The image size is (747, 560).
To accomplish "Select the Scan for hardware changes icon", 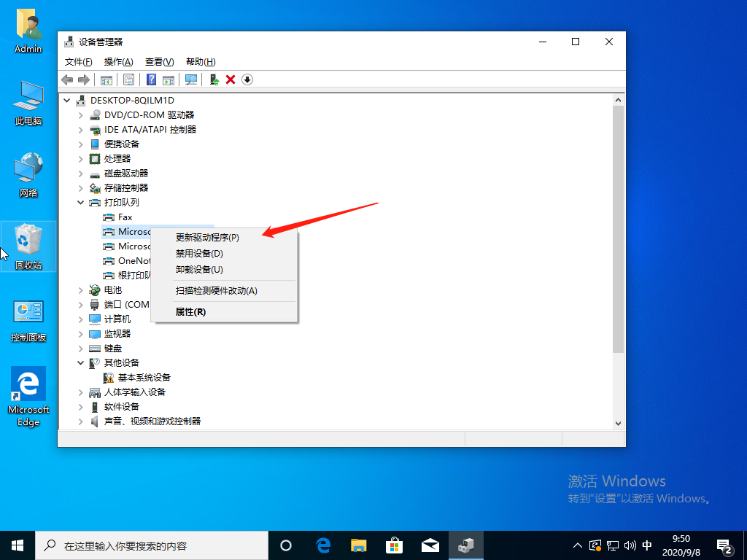I will click(192, 79).
